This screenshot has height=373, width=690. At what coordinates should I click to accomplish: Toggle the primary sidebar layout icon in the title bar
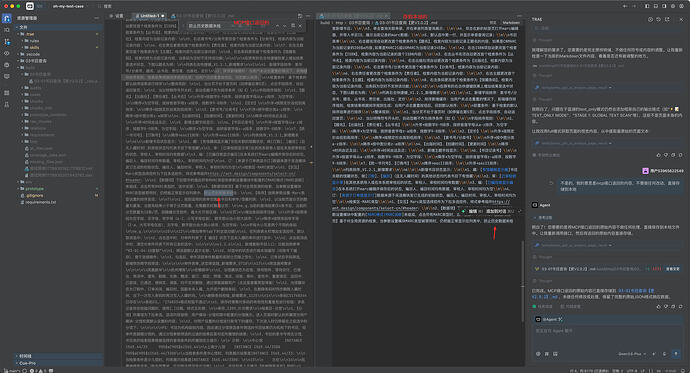647,6
